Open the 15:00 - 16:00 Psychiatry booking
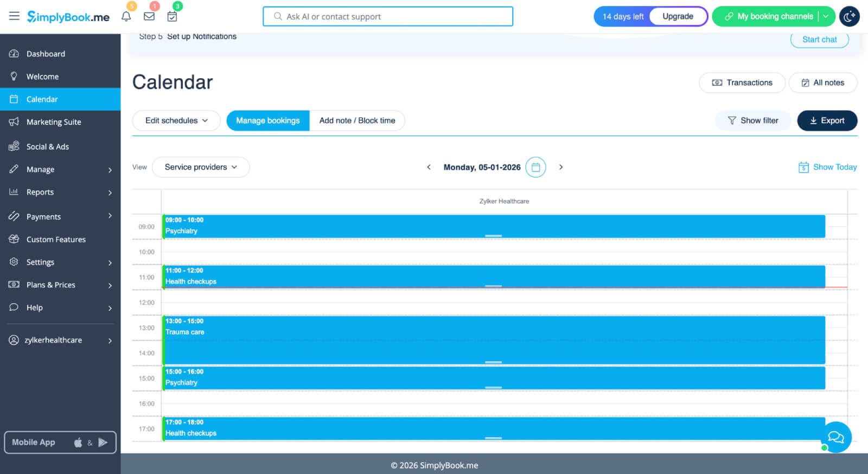This screenshot has width=868, height=474. (x=494, y=378)
